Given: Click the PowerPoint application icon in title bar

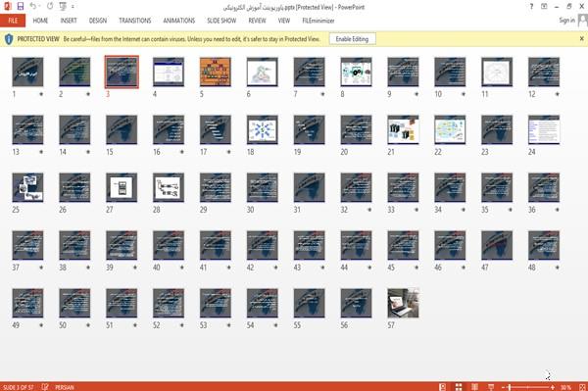Looking at the screenshot, I should pos(7,6).
